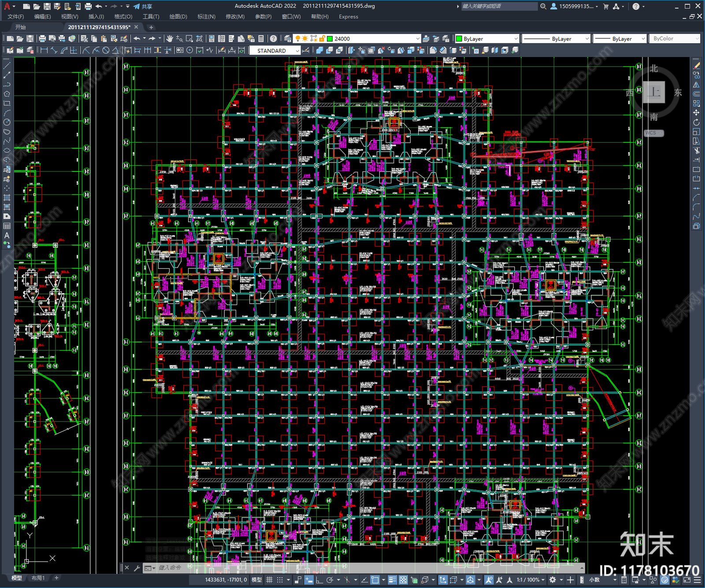Select the Line tool in draw toolbar

7,65
